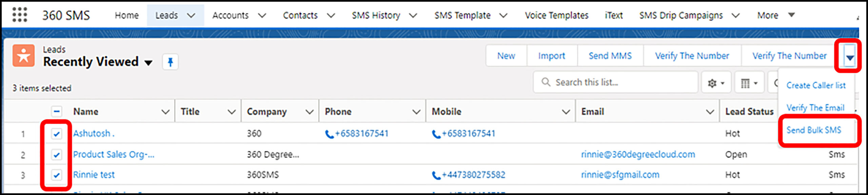Open the More navigation dropdown
Image resolution: width=868 pixels, height=195 pixels.
tap(776, 15)
